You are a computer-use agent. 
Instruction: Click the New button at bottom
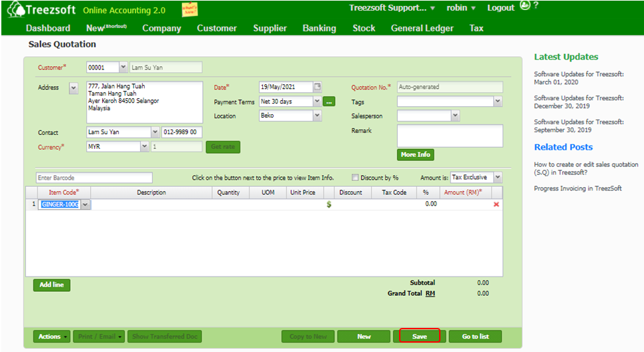364,337
